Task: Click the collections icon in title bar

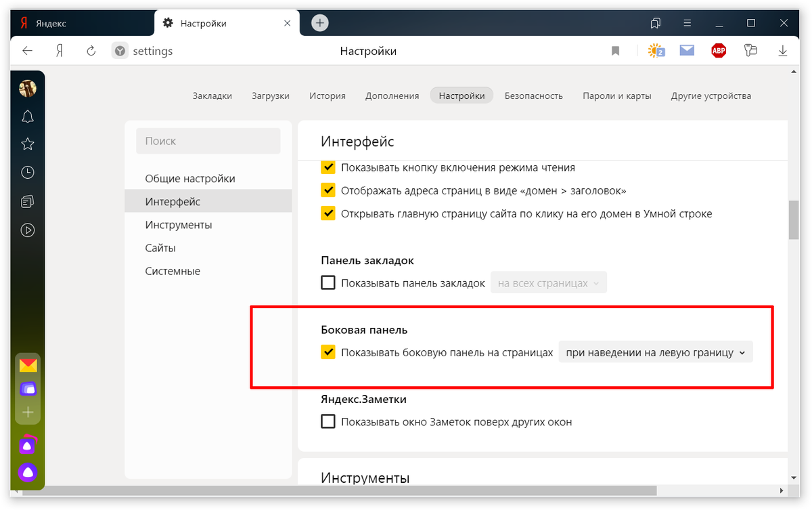Action: pos(655,23)
